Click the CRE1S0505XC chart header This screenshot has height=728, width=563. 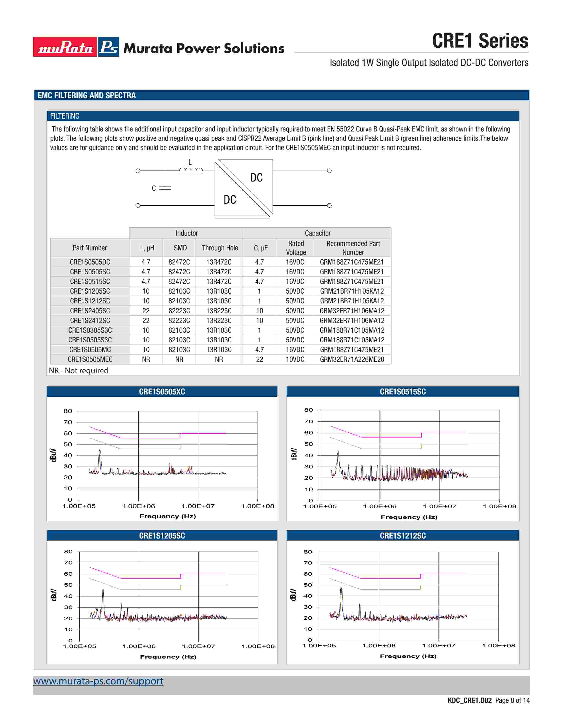coord(162,392)
